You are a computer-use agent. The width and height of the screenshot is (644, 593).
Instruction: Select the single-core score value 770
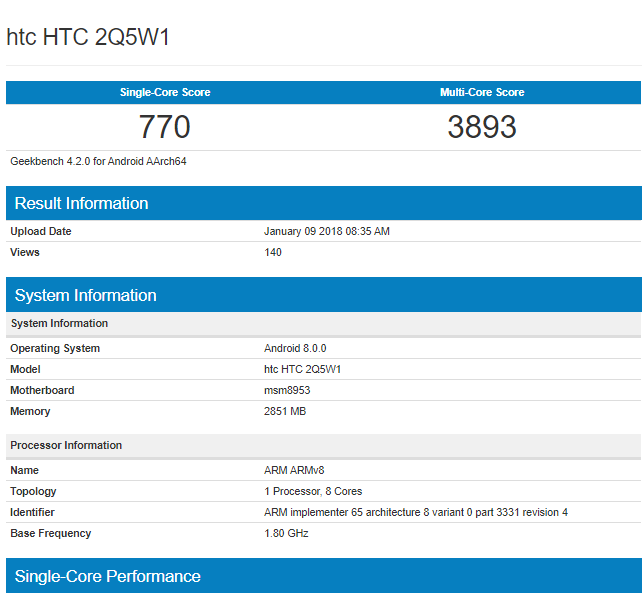[x=165, y=127]
